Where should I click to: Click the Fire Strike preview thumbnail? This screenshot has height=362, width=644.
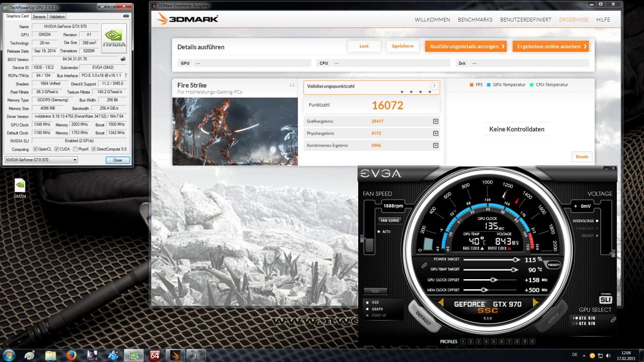235,132
